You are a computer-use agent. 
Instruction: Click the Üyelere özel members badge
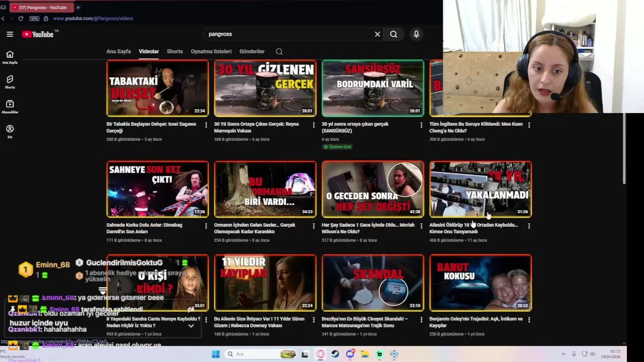point(337,147)
